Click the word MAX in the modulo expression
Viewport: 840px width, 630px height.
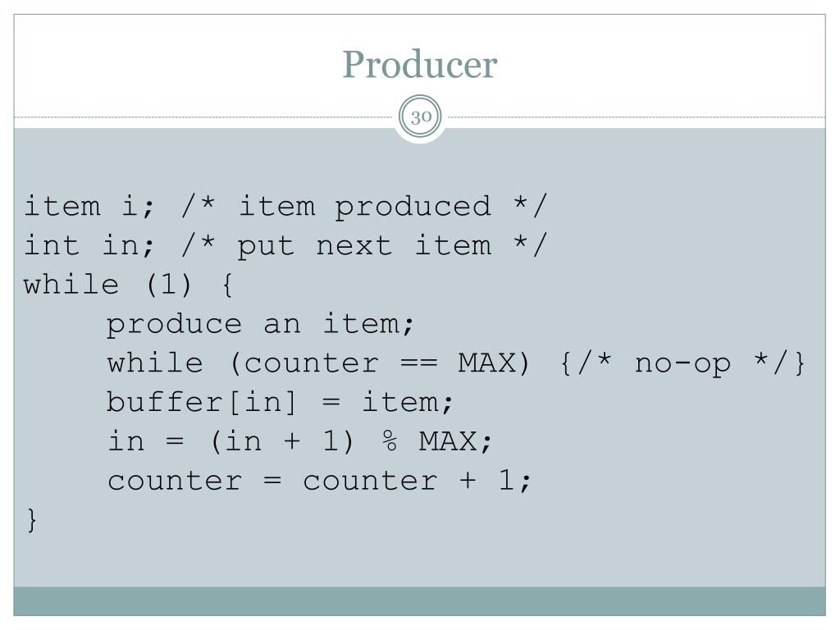[448, 441]
